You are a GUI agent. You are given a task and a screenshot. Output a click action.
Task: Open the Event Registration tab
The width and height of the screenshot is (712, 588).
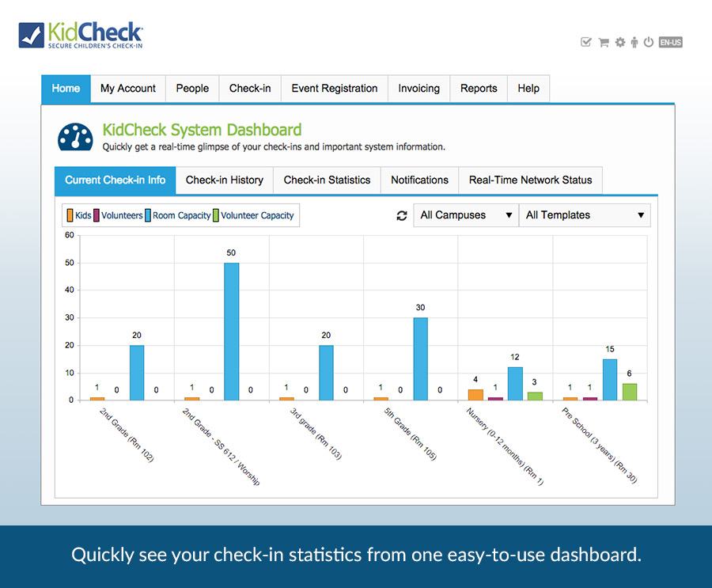pos(334,89)
